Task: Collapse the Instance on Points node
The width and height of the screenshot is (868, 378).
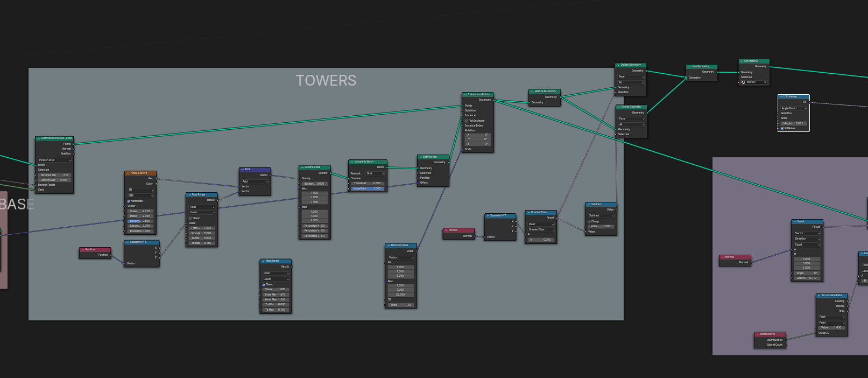Action: coord(465,95)
